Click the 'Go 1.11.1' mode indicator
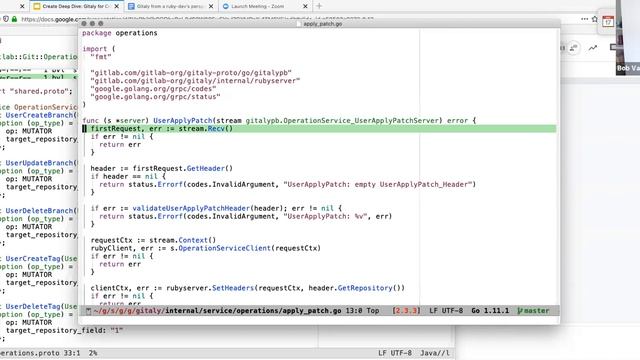Viewport: 640px width, 360px height. [490, 311]
